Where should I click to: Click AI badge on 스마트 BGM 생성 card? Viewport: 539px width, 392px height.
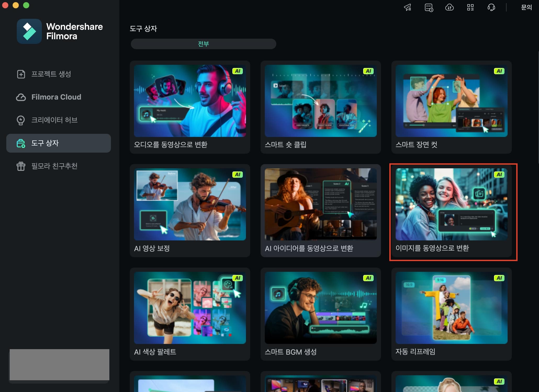tap(368, 278)
